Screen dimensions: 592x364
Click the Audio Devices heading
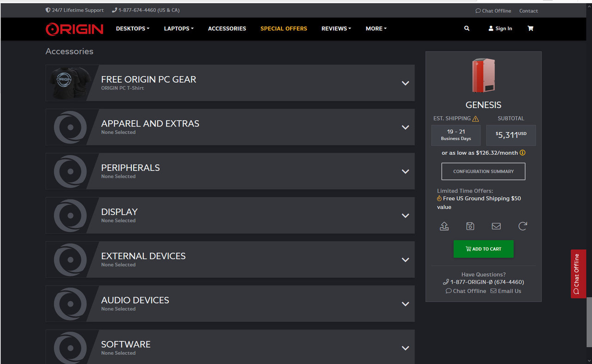click(135, 300)
